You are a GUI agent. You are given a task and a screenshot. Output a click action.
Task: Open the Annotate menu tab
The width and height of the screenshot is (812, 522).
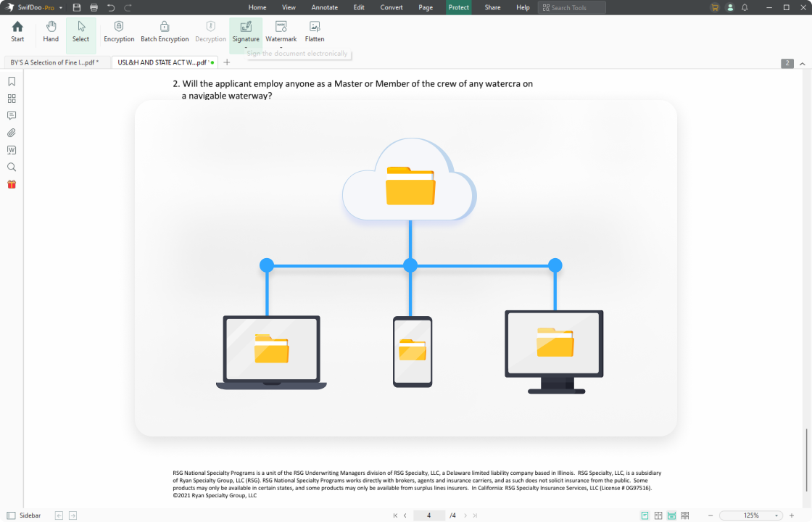click(324, 7)
